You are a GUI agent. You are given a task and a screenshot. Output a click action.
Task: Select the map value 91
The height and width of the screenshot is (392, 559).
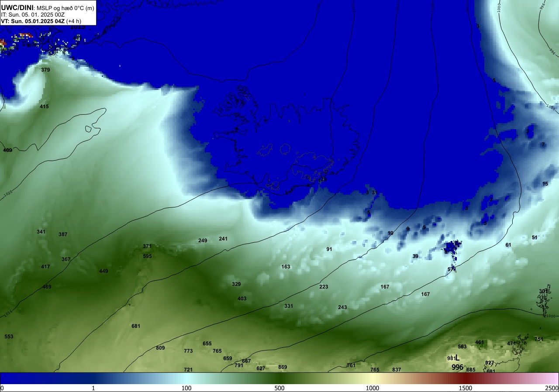329,249
